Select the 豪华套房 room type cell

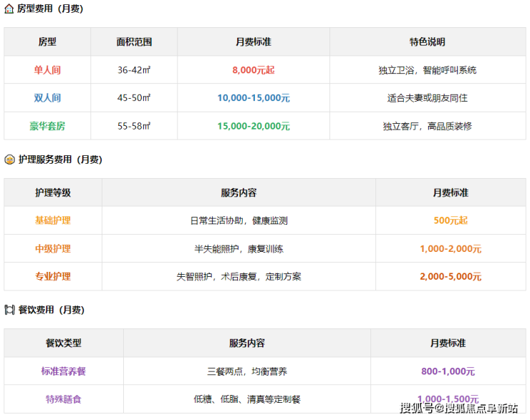47,126
